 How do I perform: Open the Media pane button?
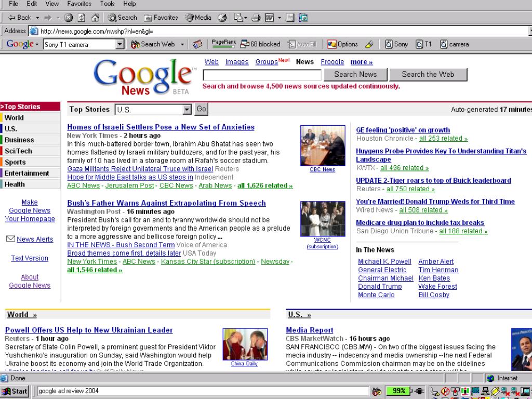pos(198,18)
